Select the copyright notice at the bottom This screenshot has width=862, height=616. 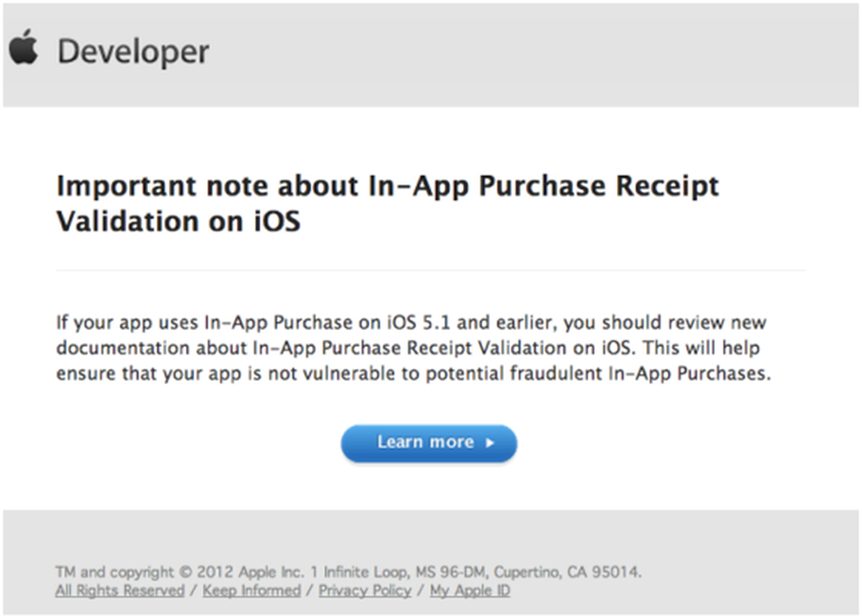(349, 572)
